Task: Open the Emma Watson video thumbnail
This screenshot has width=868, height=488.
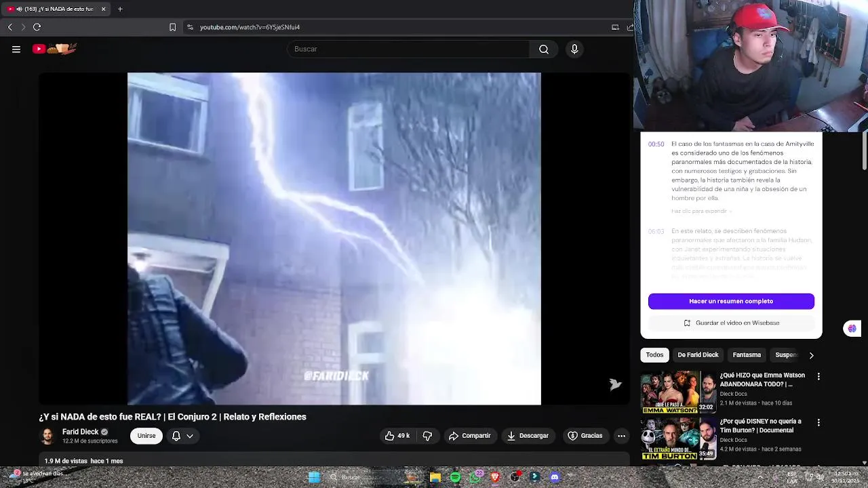Action: [678, 392]
